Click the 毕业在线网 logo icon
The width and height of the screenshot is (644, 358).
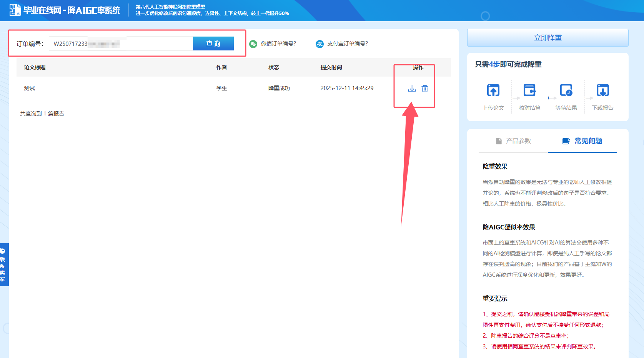coord(15,8)
